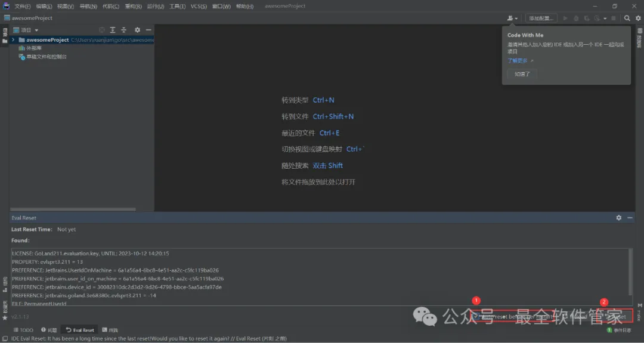Open the run options dropdown arrow beside Profiler
Screen dimensions: 644x343
[x=605, y=18]
